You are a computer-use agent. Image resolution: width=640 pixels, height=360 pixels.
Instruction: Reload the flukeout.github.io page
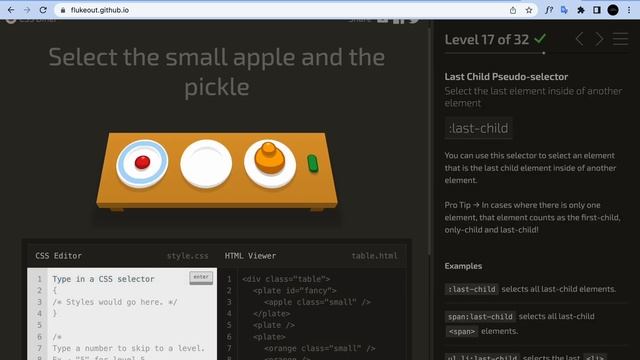click(43, 10)
